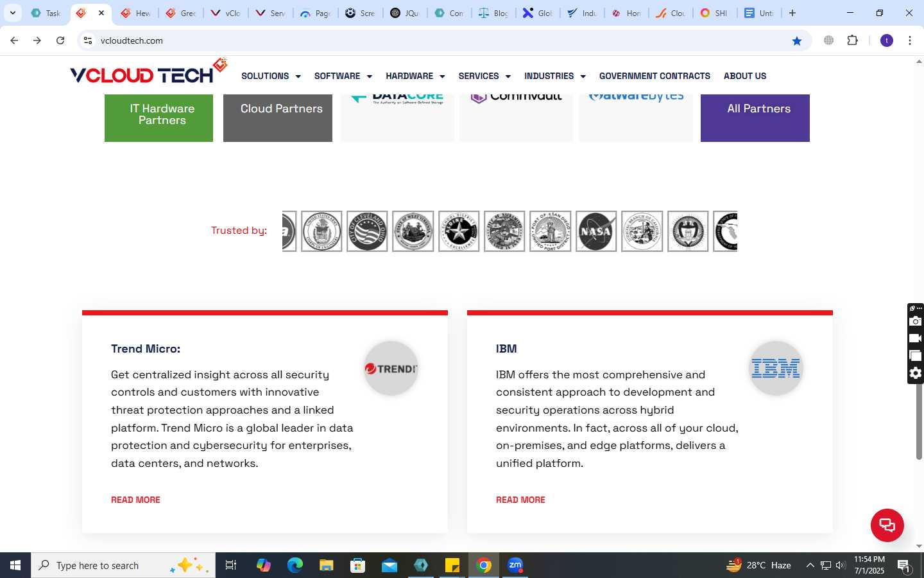Switch to the Task browser tab
The width and height of the screenshot is (924, 578).
pyautogui.click(x=46, y=13)
